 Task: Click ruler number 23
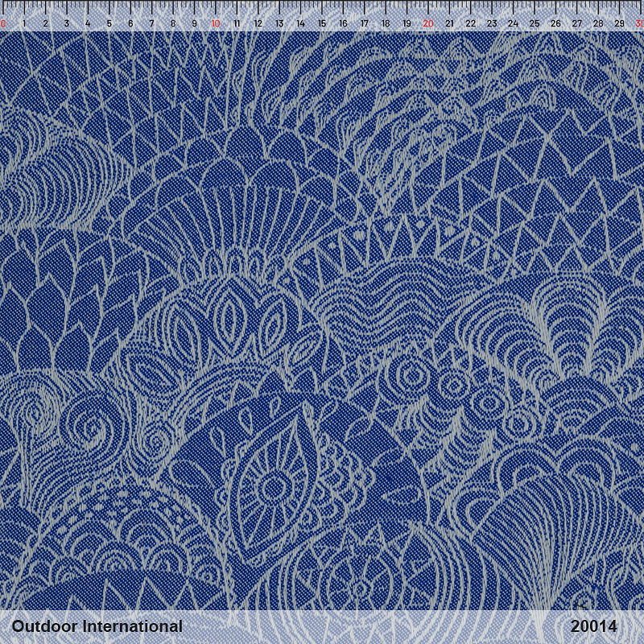click(x=491, y=23)
